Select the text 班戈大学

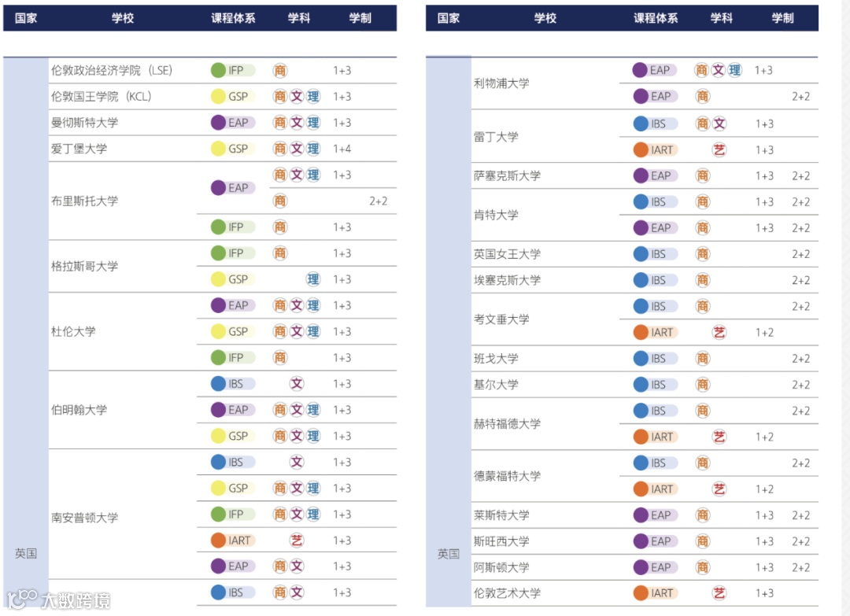(496, 358)
